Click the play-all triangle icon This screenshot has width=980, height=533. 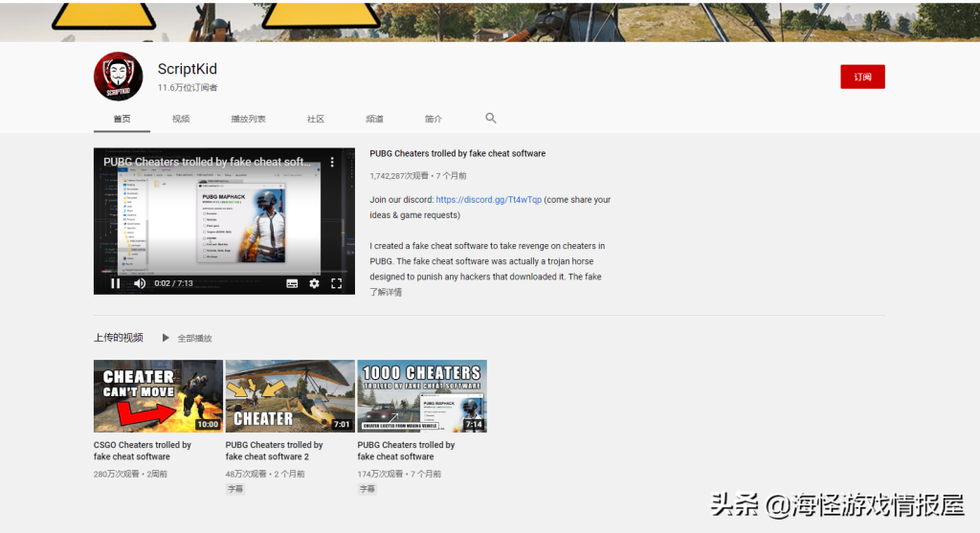pos(166,338)
